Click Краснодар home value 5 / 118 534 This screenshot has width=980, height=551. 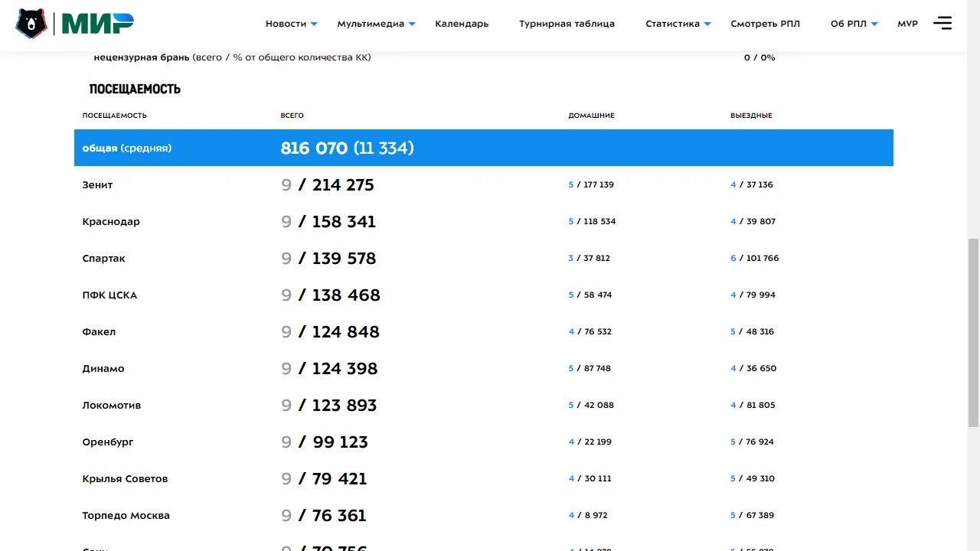[592, 221]
